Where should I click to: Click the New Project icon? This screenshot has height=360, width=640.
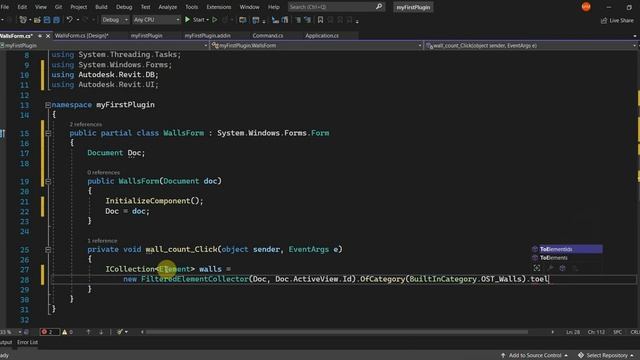pos(23,20)
